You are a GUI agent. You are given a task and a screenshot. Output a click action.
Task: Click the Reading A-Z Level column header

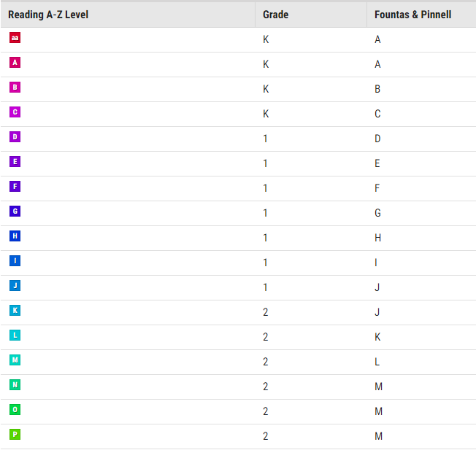[x=48, y=15]
